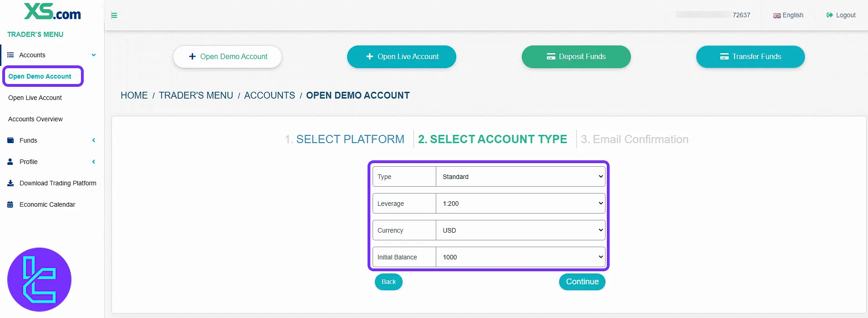Go to step 1 Select Platform tab

pyautogui.click(x=344, y=139)
